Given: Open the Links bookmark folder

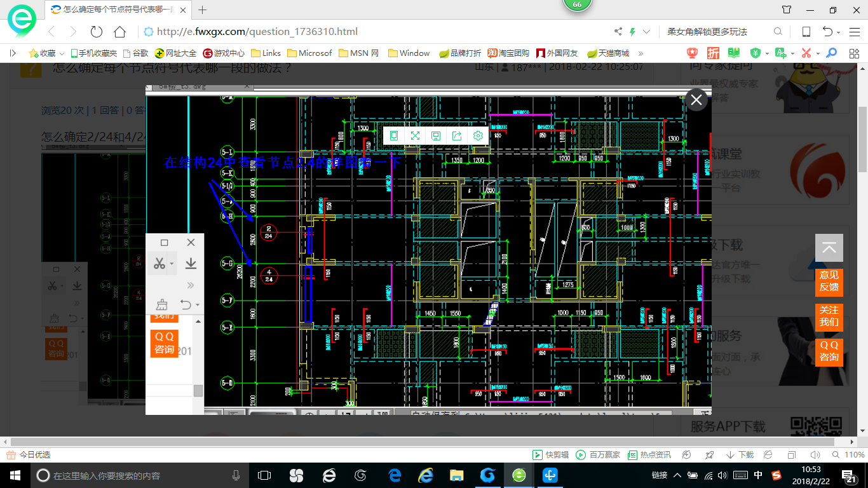Looking at the screenshot, I should pos(266,53).
